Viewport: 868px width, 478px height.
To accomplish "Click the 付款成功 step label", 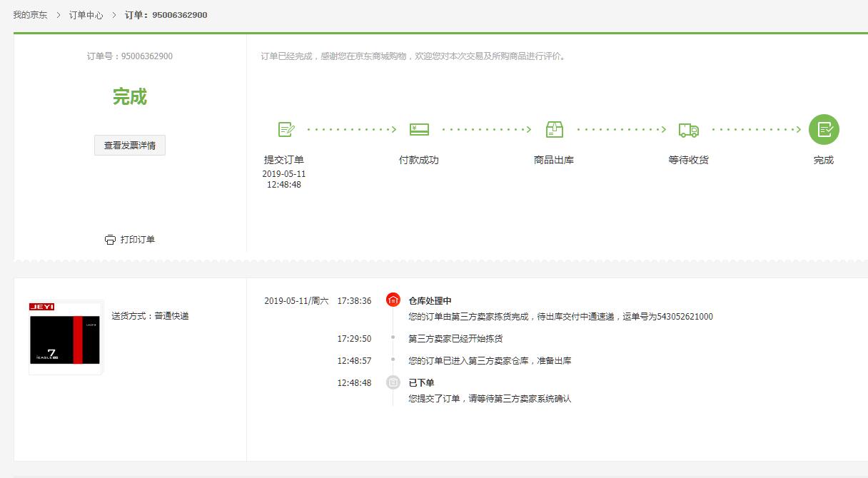I will 419,160.
